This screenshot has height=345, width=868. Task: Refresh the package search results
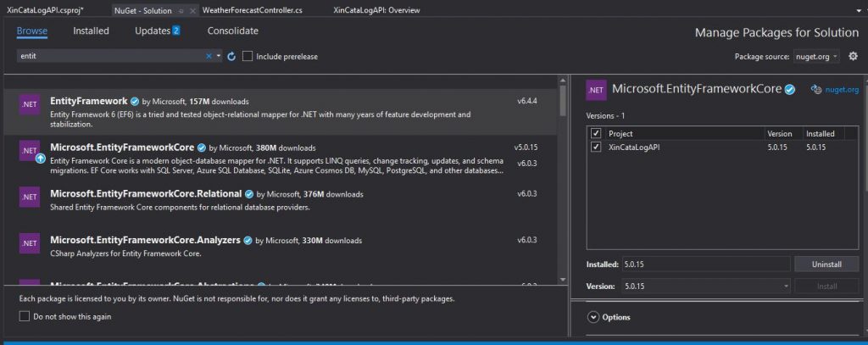pyautogui.click(x=232, y=56)
